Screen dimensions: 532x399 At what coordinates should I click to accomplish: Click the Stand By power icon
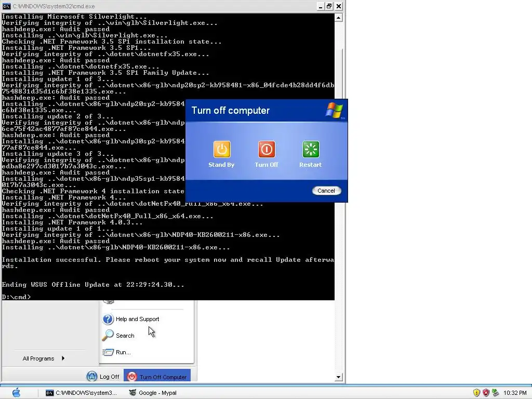coord(222,149)
